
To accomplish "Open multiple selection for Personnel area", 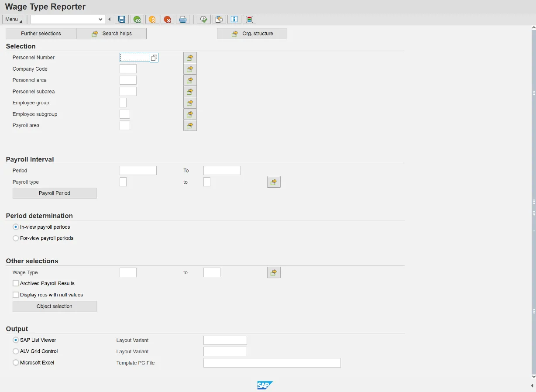I will pos(190,80).
